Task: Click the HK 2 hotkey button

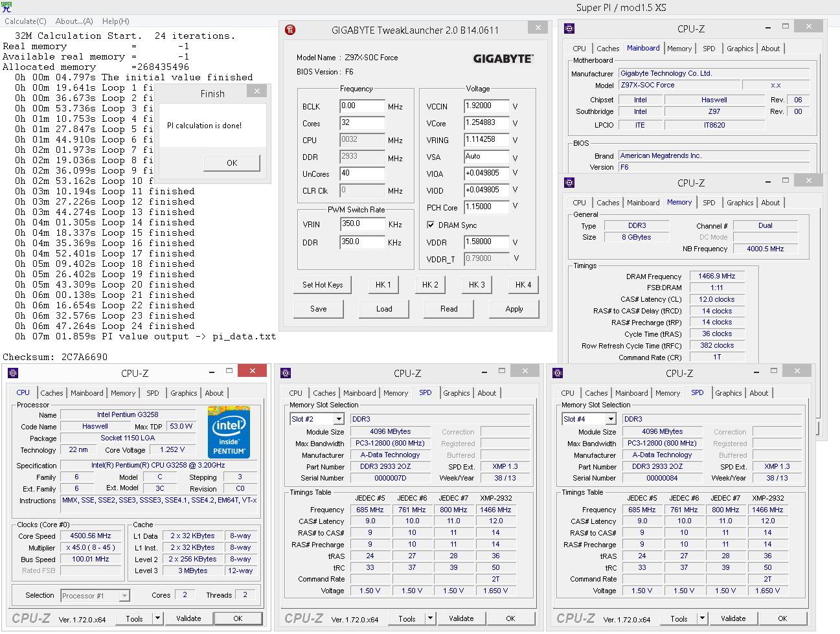Action: 430,284
